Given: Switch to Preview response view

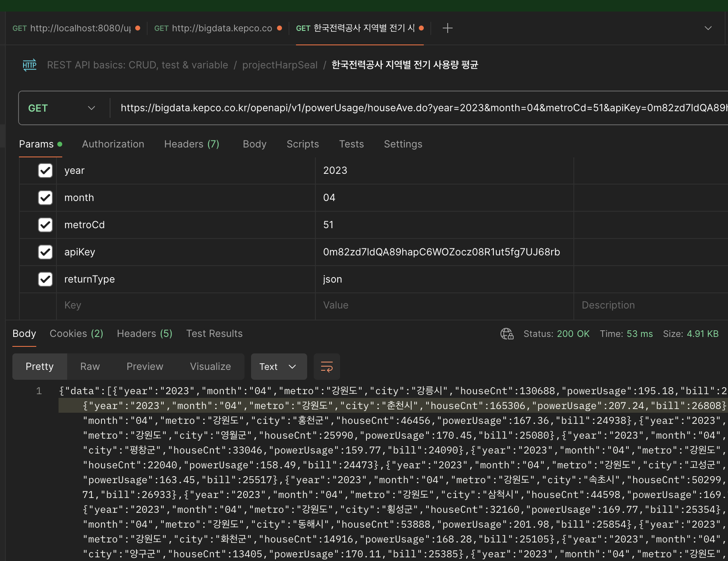Looking at the screenshot, I should [145, 367].
